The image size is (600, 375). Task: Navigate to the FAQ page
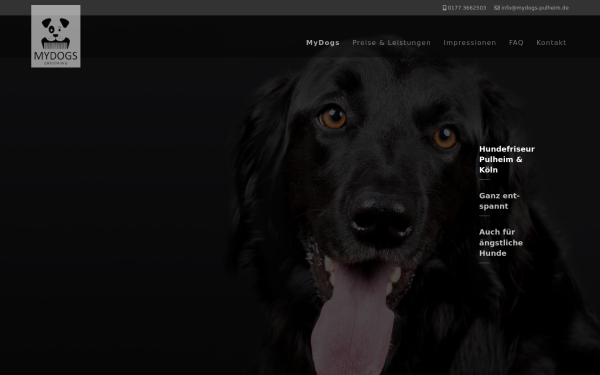coord(516,42)
